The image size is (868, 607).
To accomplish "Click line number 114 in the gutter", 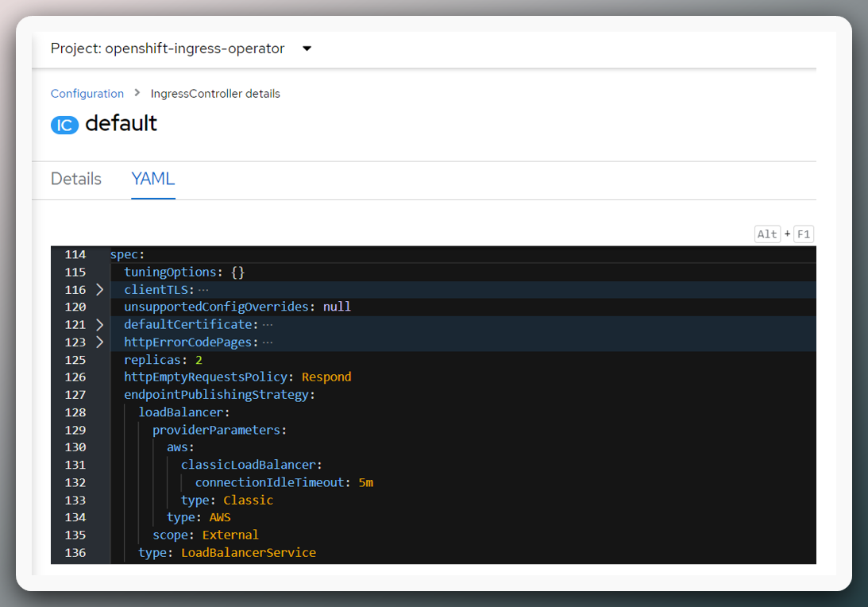I will (75, 255).
